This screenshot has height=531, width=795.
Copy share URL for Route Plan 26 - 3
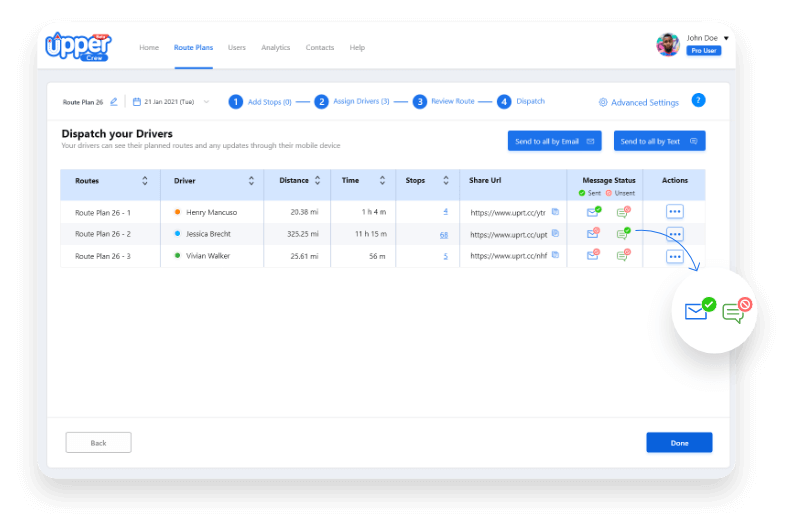coord(555,255)
